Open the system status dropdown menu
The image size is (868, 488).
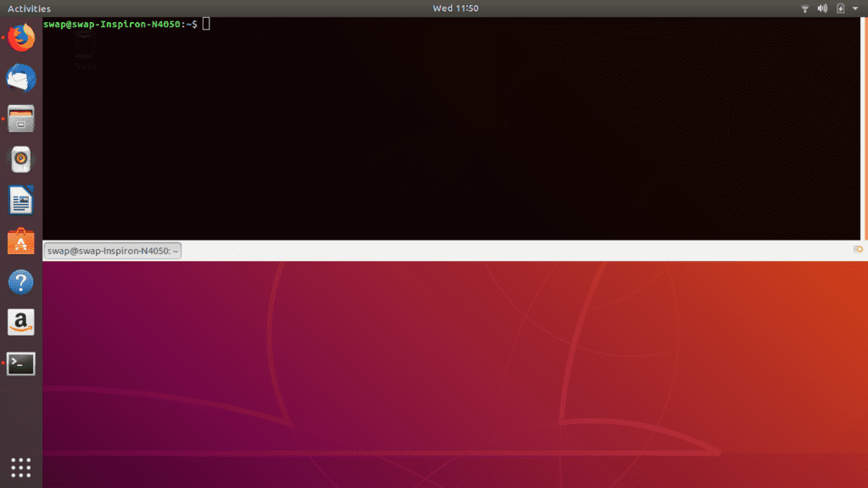(854, 8)
